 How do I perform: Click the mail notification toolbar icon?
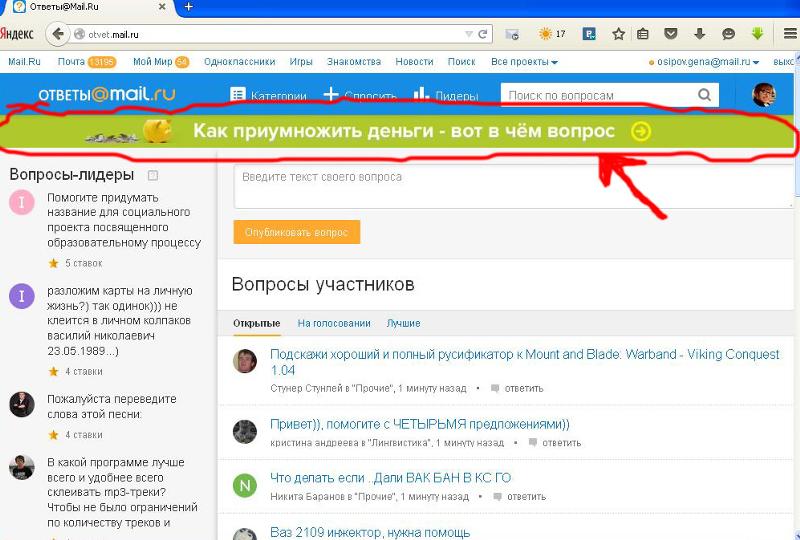[512, 34]
